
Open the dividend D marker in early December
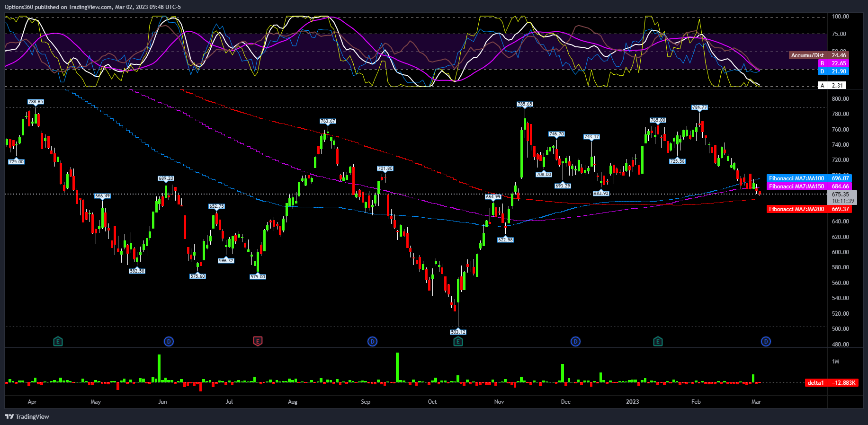point(575,341)
